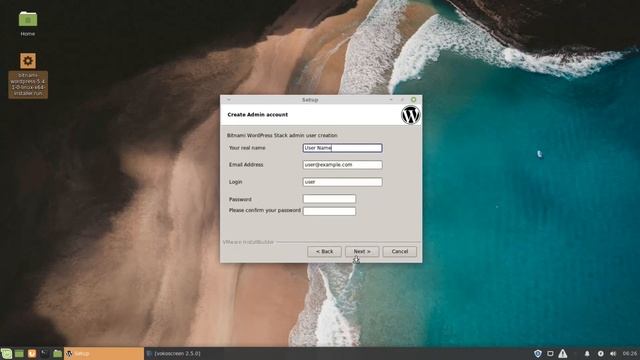
Task: Open the volume speaker tray icon
Action: pos(613,353)
